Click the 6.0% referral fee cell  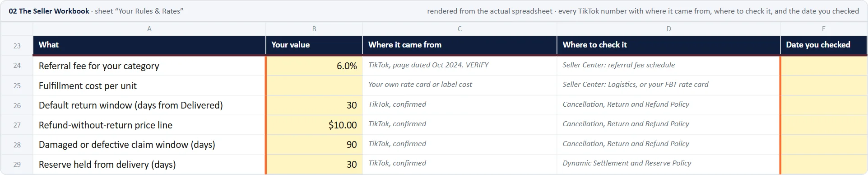click(314, 66)
